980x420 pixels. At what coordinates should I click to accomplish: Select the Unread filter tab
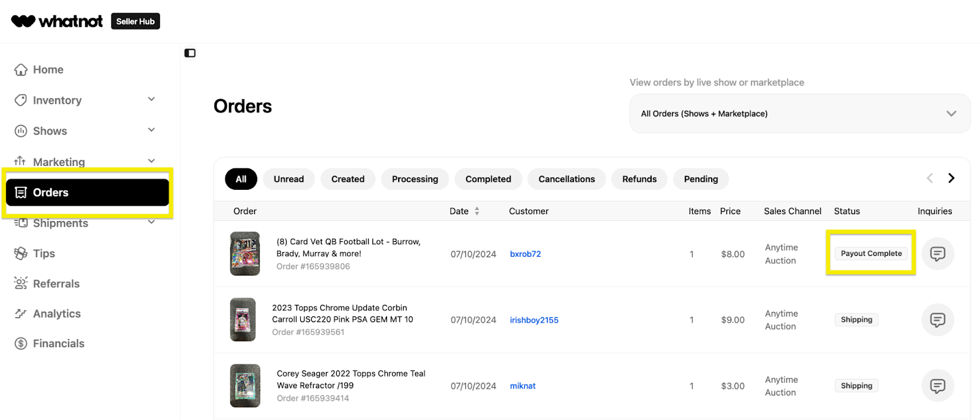tap(288, 179)
